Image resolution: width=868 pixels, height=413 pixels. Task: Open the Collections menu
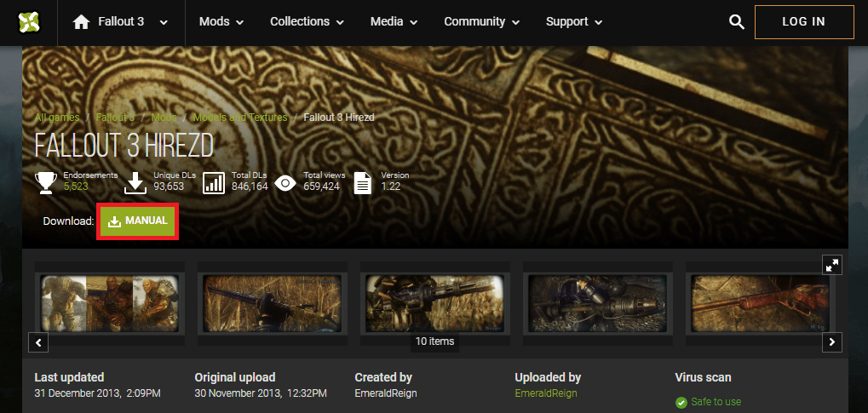tap(308, 22)
